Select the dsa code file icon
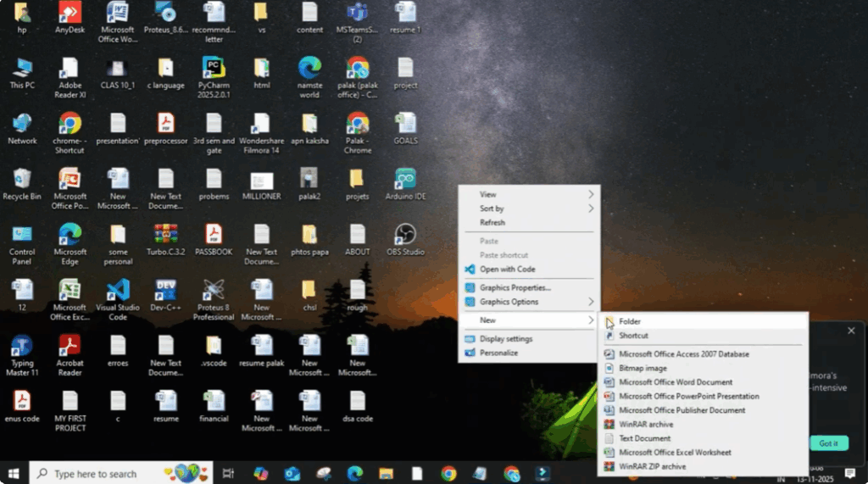The image size is (868, 484). coord(358,405)
